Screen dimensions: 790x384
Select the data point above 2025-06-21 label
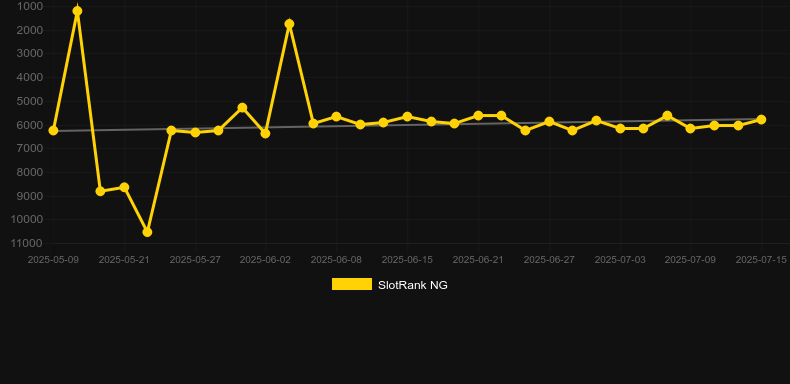point(478,115)
